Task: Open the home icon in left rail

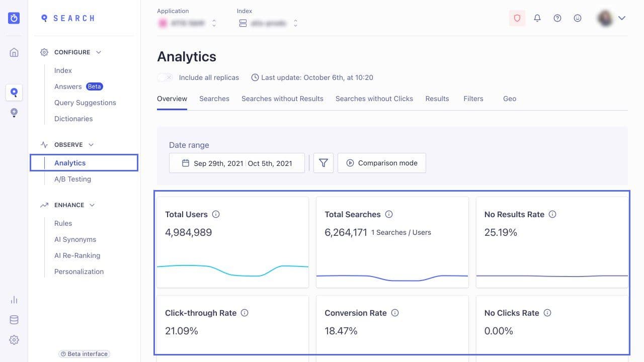Action: (14, 52)
